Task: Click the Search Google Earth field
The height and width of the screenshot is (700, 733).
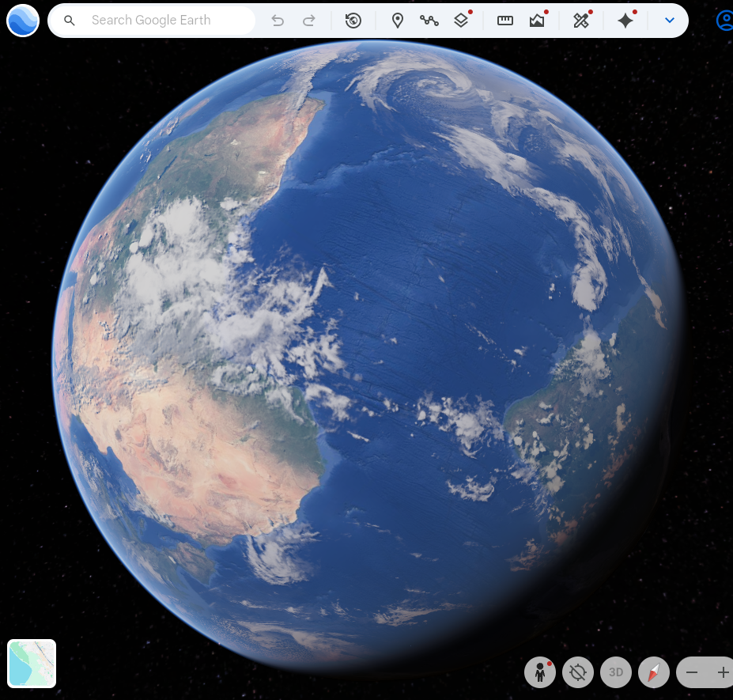Action: 152,20
